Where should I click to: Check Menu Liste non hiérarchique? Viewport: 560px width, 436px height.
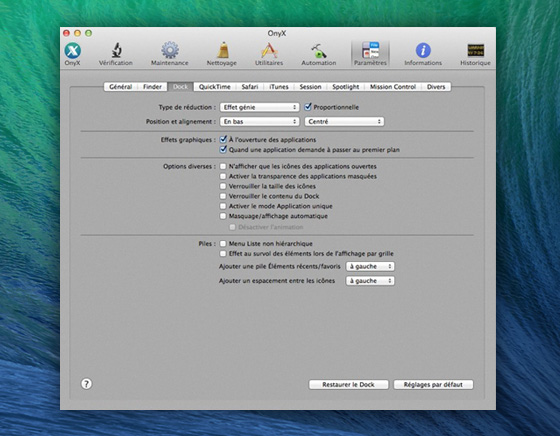[x=223, y=244]
